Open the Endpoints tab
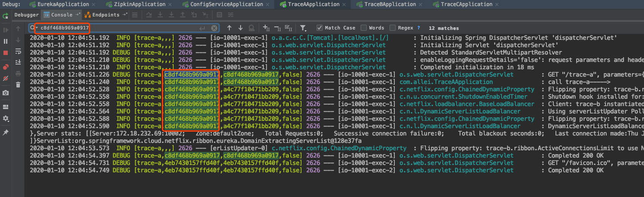Viewport: 644px width, 197px height. point(105,15)
